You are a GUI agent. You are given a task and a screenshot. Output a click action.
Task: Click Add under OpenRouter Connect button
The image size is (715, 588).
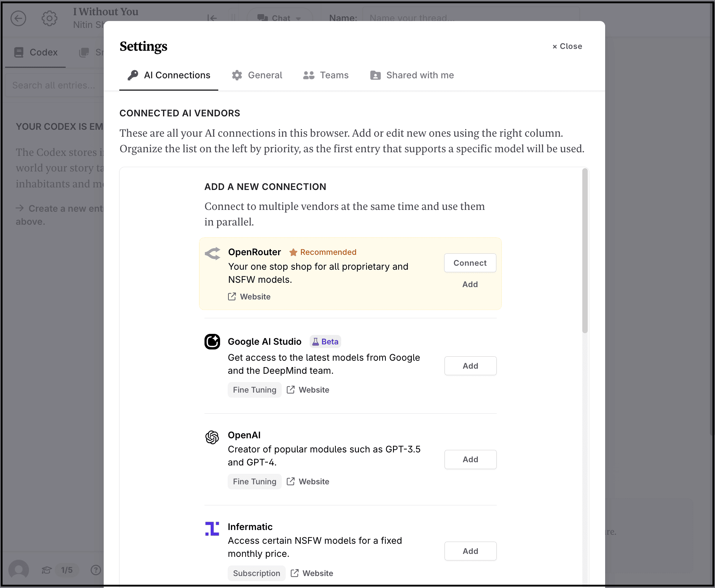pos(470,284)
